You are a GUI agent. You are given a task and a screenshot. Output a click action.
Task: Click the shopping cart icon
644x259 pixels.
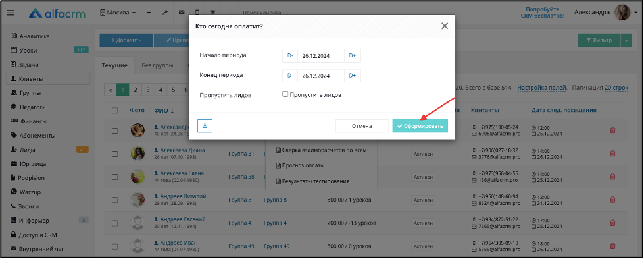pyautogui.click(x=212, y=13)
